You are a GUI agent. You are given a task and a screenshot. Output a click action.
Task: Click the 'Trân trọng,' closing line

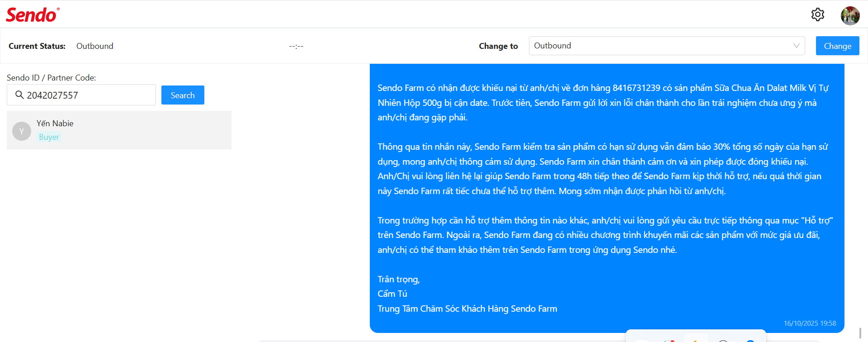click(x=399, y=280)
